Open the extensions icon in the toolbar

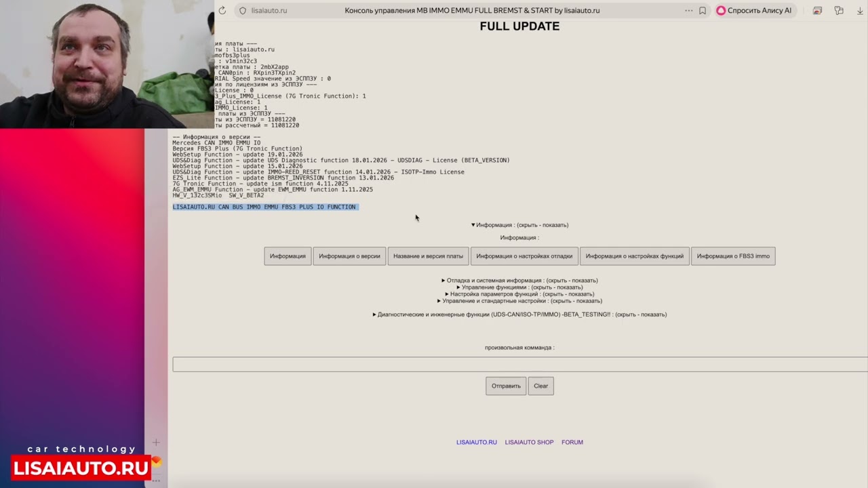click(x=839, y=10)
